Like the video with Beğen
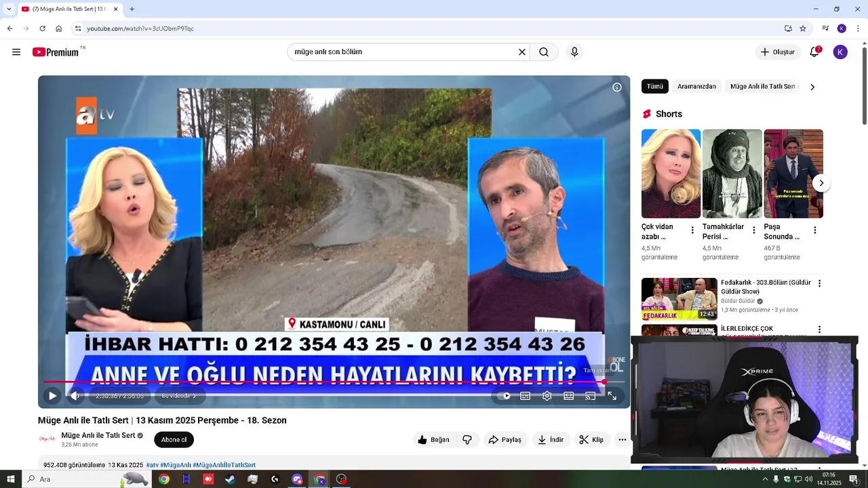The image size is (868, 488). point(434,440)
